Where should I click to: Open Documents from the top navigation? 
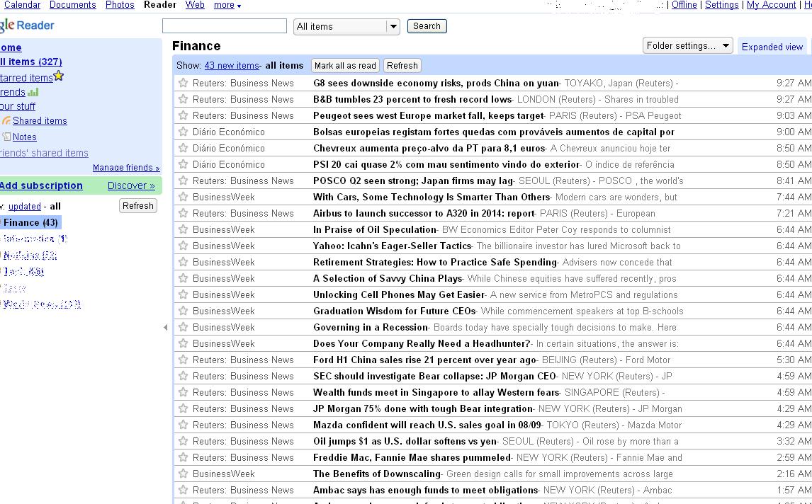click(x=72, y=5)
